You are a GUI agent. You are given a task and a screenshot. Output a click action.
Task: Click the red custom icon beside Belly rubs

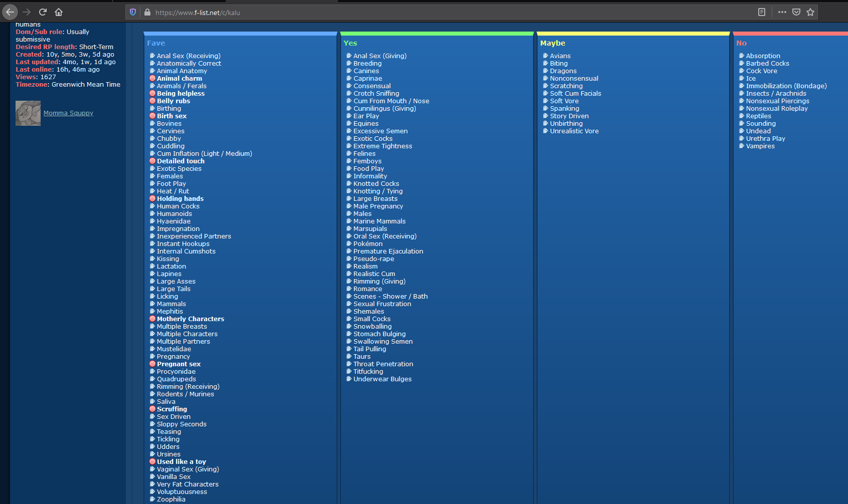coord(152,101)
